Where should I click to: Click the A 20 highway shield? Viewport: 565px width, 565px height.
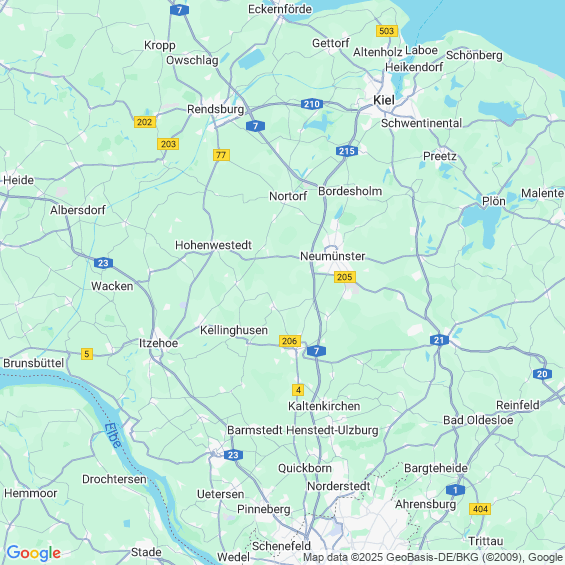point(542,374)
